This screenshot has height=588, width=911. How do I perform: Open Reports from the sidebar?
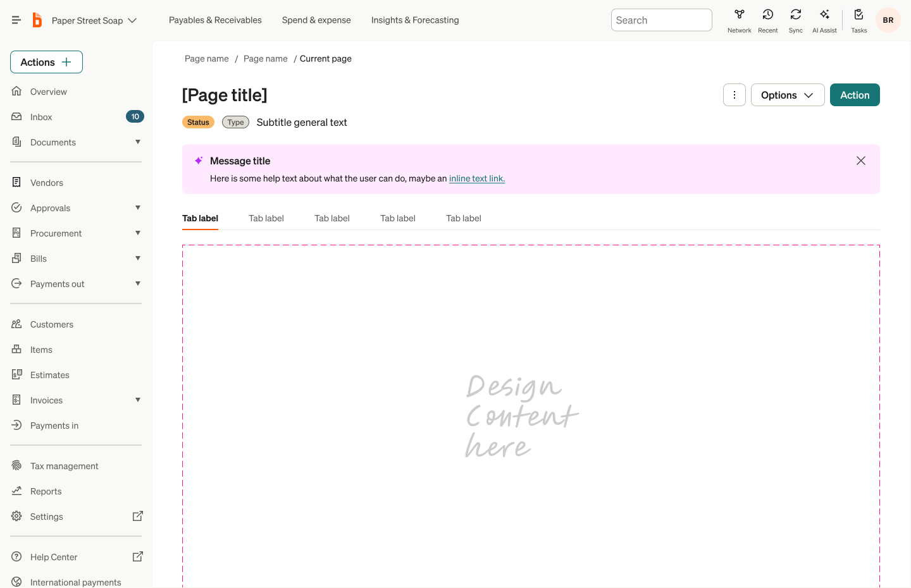[x=46, y=491]
